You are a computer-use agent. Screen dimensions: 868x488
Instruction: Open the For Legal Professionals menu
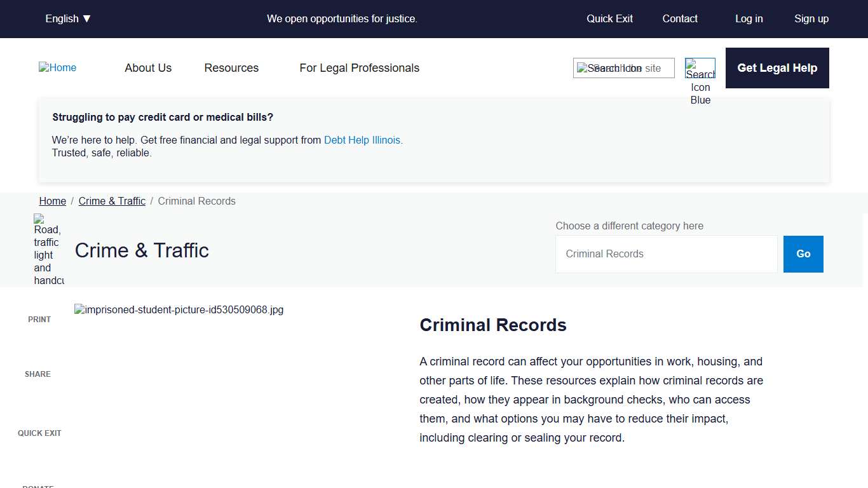tap(359, 68)
